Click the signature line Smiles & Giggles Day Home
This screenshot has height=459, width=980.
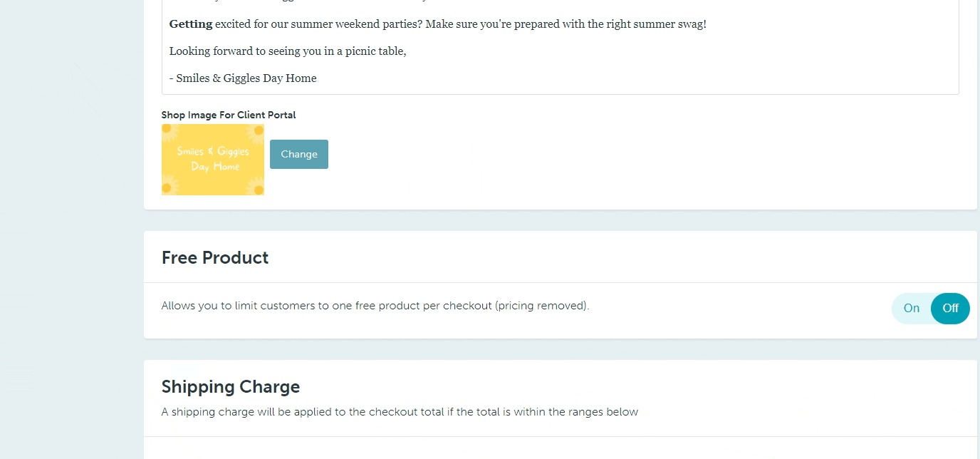click(x=242, y=78)
